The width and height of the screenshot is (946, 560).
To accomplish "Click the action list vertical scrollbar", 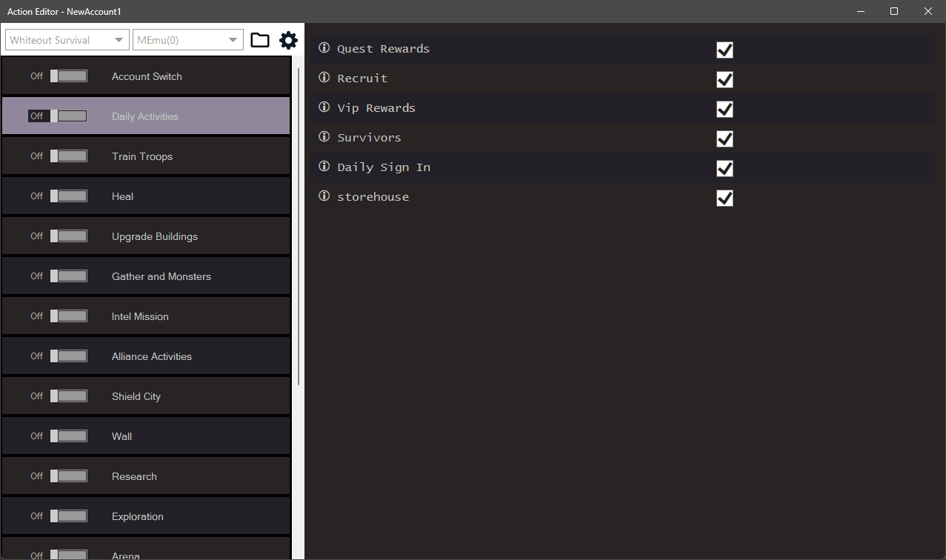I will (x=299, y=226).
